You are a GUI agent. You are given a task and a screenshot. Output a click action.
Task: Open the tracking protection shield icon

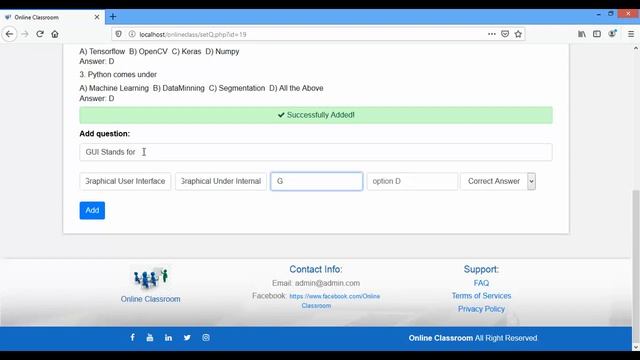click(x=118, y=34)
